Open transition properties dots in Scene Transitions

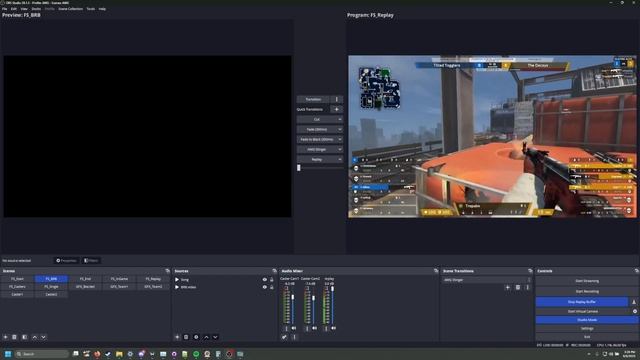[527, 287]
